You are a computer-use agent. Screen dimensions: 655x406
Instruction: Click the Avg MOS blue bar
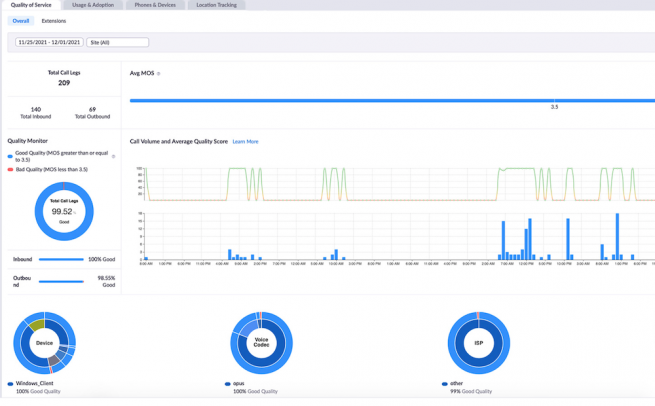tap(392, 101)
